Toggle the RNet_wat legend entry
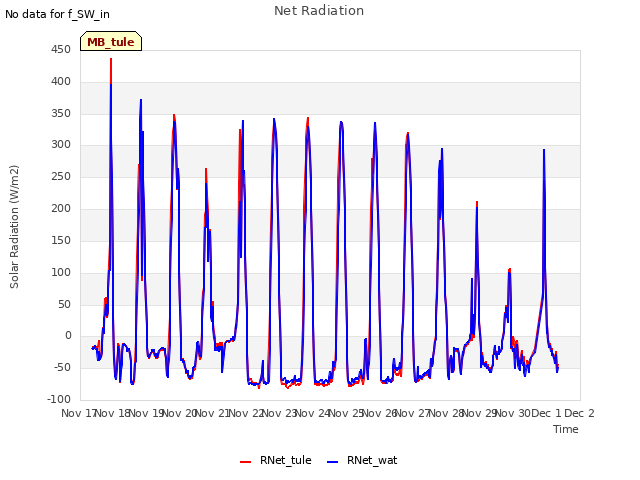Image resolution: width=640 pixels, height=480 pixels. coord(362,460)
